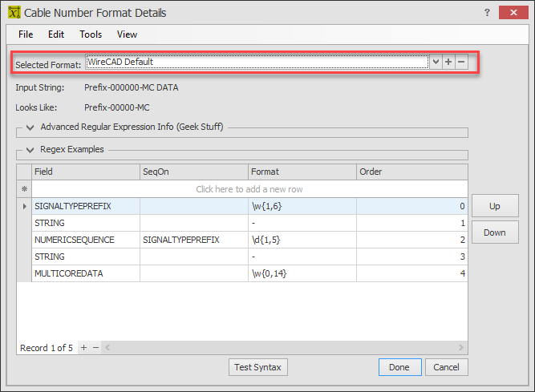Select the SIGNALTYPEPREFIX field cell
Image resolution: width=535 pixels, height=392 pixels.
tap(86, 206)
